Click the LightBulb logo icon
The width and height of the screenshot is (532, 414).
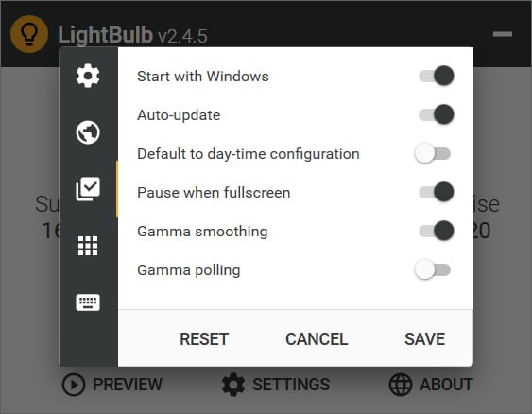[x=29, y=34]
